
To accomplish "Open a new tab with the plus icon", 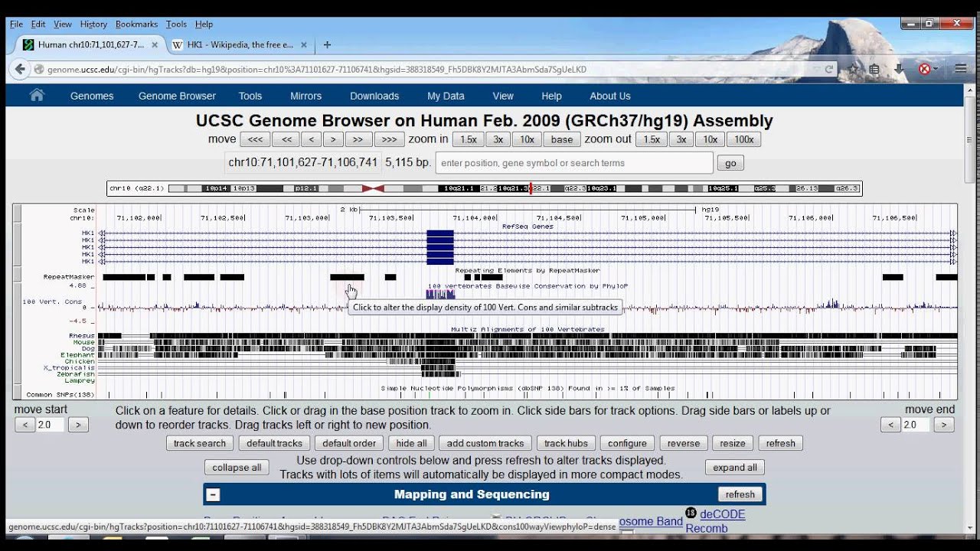I will coord(327,44).
